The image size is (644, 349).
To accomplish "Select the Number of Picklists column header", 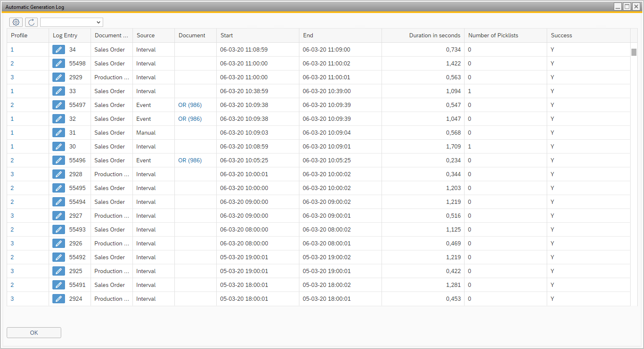I will pos(493,36).
